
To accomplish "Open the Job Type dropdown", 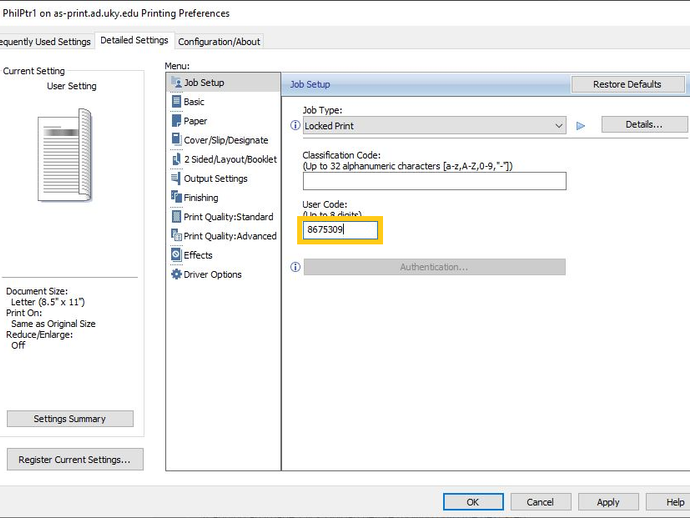I will [434, 126].
